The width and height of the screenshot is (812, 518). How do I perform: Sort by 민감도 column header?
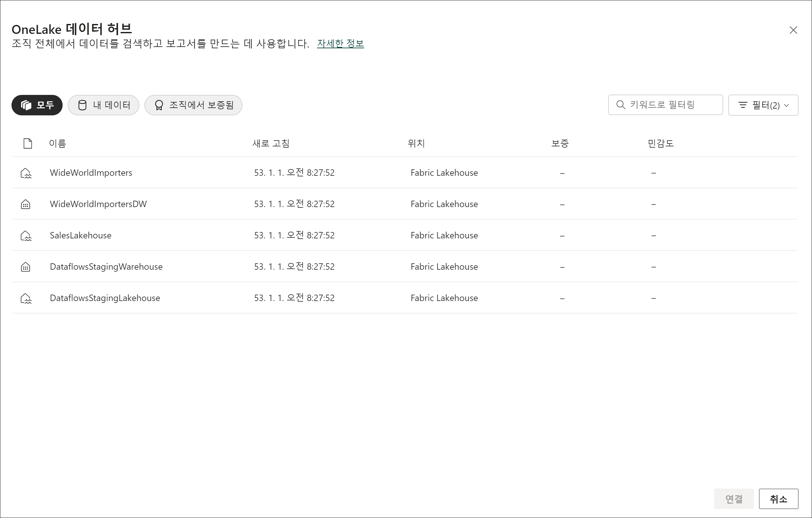tap(660, 143)
